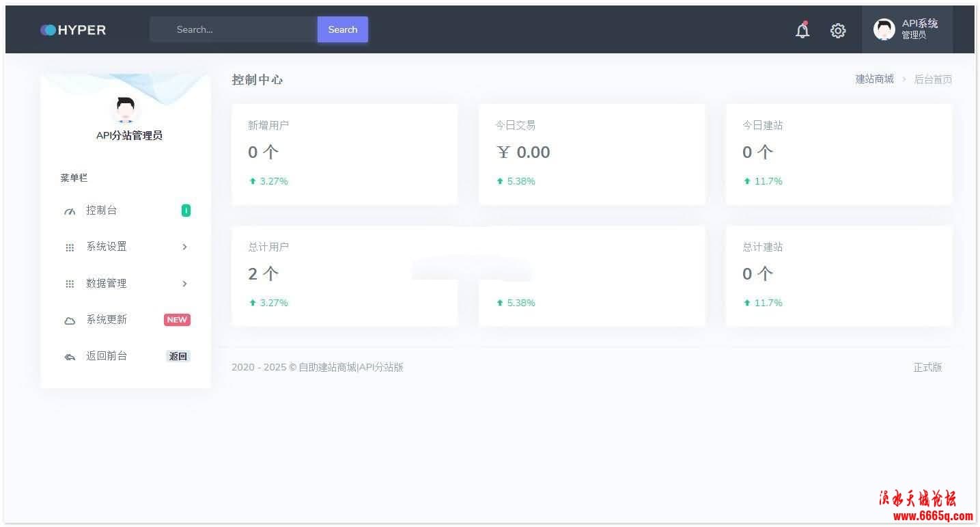This screenshot has width=980, height=527.
Task: Click the cloud icon beside 系统更新
Action: (x=70, y=320)
